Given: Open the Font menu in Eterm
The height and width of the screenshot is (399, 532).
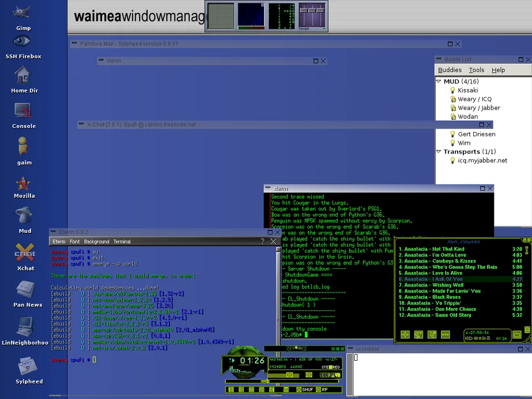Looking at the screenshot, I should (x=75, y=242).
